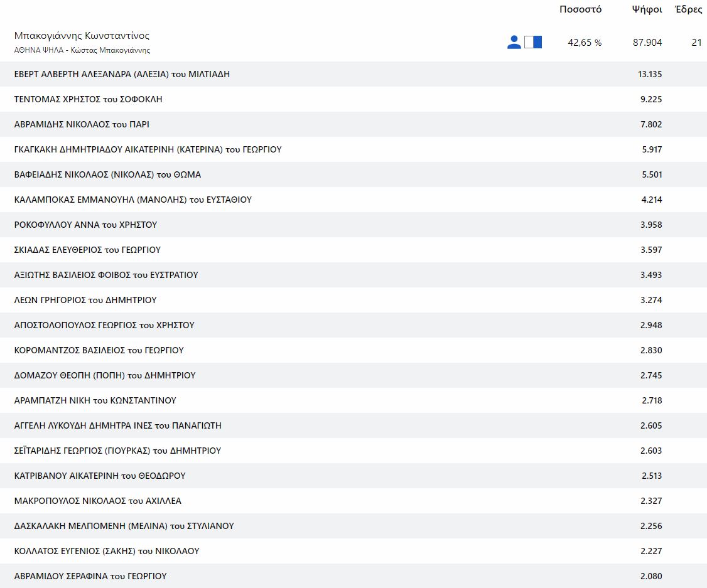This screenshot has height=588, width=707.
Task: Click ΑΒΡΑΜΙΔΗΣ ΝΙΚΟΛΑΟΣ του ΠΑΡΙ entry
Action: pyautogui.click(x=82, y=124)
